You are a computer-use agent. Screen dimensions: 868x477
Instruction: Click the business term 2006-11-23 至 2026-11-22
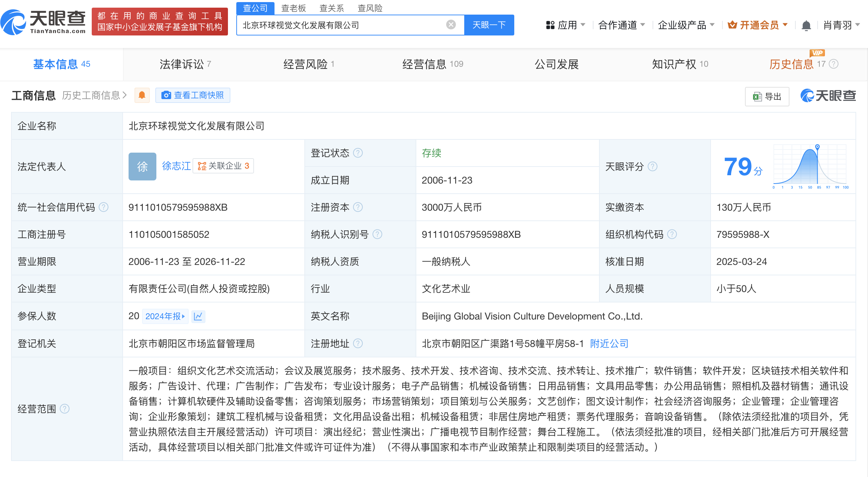pos(187,262)
